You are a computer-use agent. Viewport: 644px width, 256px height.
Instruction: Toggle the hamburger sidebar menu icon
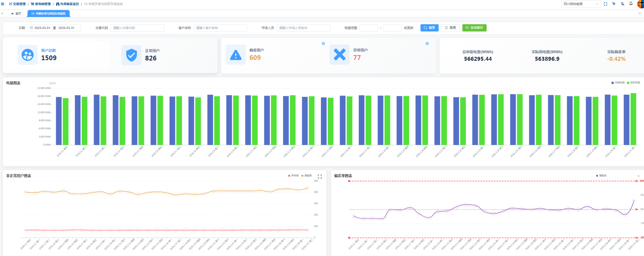(3, 4)
